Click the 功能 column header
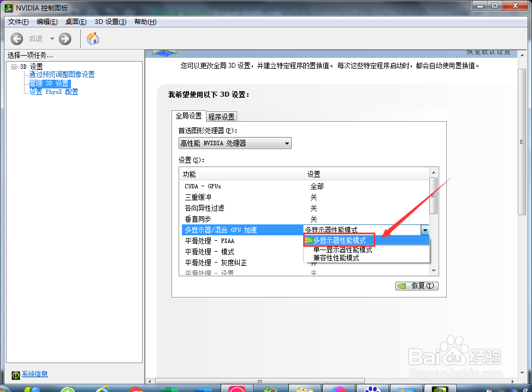Screen dimensions: 532x392 click(241, 174)
